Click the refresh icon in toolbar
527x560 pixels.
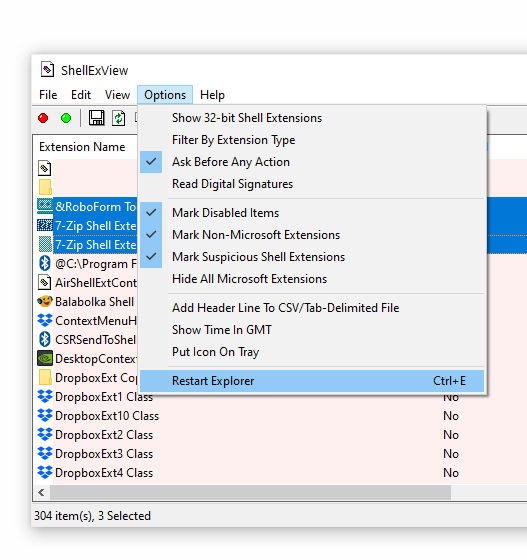(x=119, y=118)
